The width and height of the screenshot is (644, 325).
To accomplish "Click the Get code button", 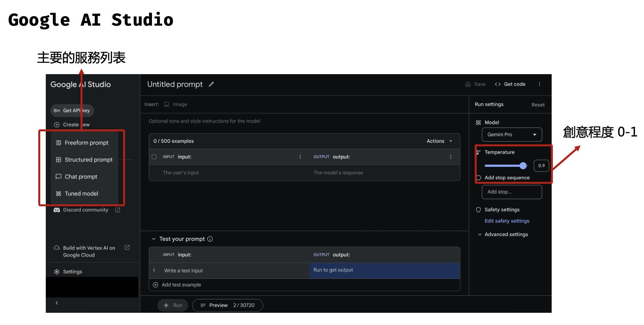I will (x=510, y=84).
